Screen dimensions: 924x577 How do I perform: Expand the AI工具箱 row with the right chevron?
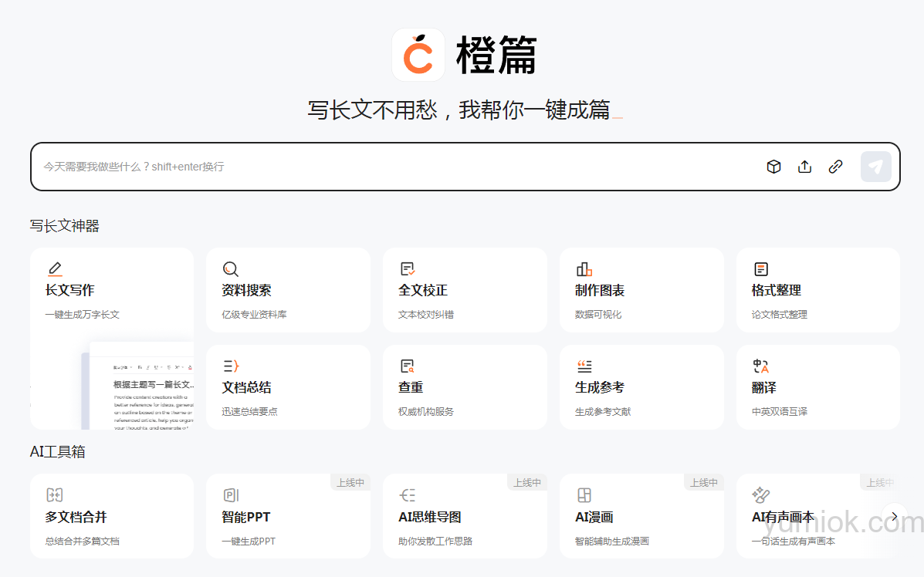coord(895,516)
